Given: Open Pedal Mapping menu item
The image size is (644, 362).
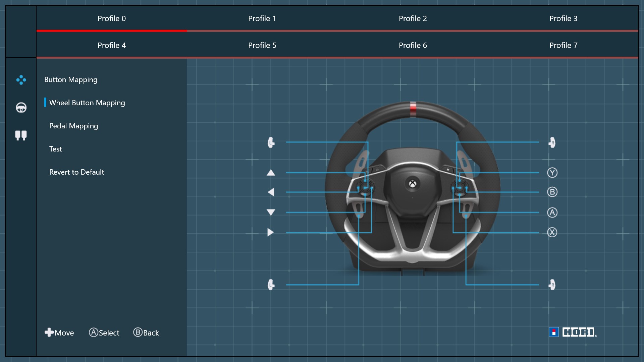Looking at the screenshot, I should 74,126.
